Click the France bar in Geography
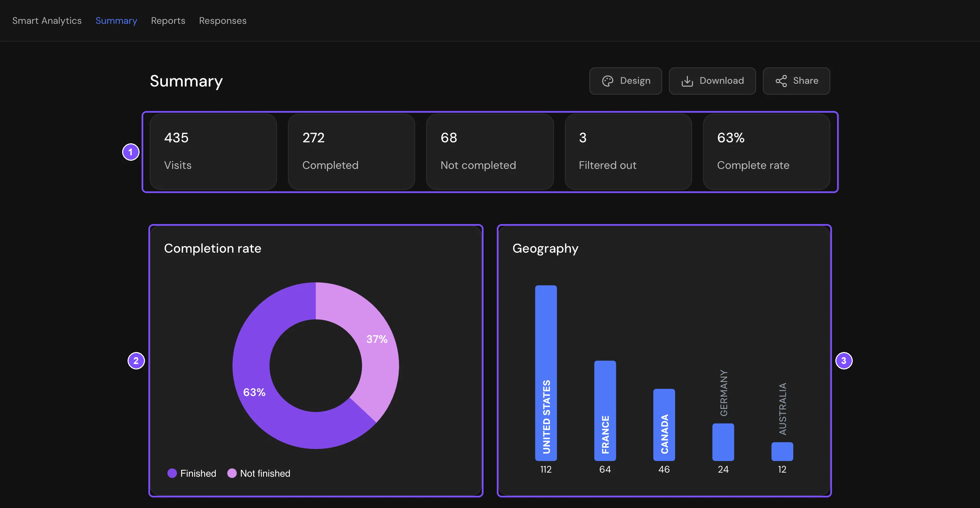 tap(605, 411)
